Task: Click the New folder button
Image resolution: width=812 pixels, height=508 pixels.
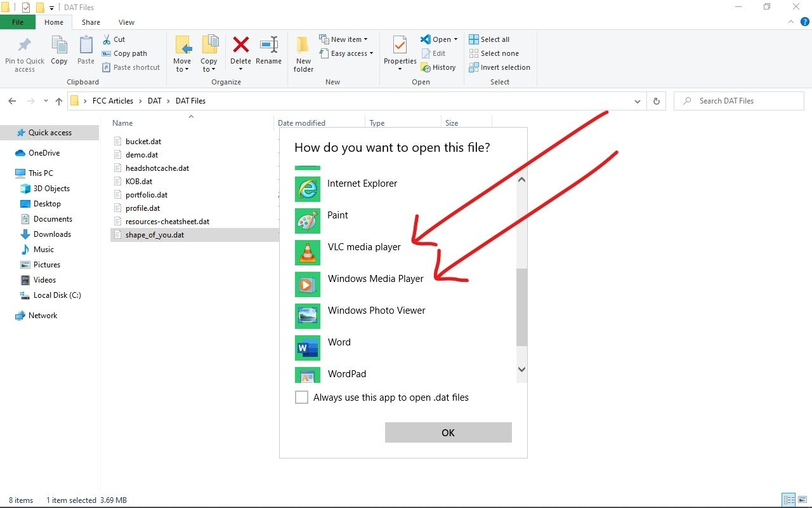Action: point(303,53)
